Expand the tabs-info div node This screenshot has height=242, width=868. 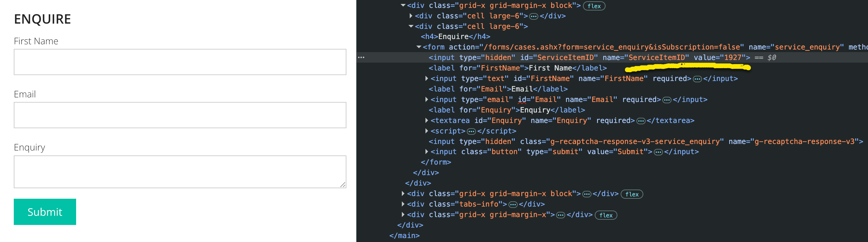403,204
